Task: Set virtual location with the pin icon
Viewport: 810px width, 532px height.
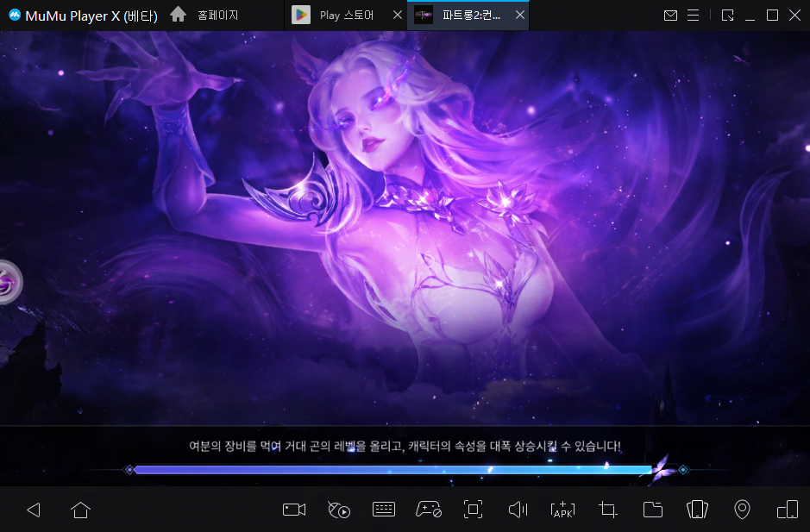Action: point(743,510)
